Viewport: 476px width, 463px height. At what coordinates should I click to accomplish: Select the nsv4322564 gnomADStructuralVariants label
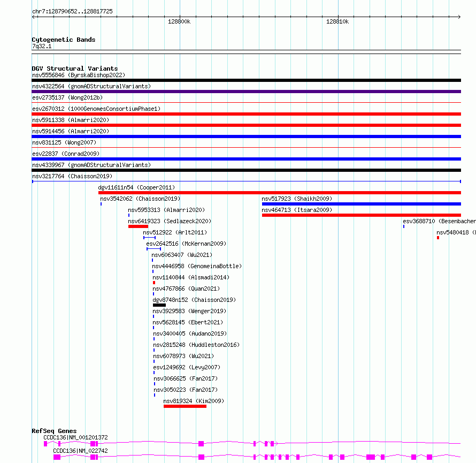tap(91, 86)
